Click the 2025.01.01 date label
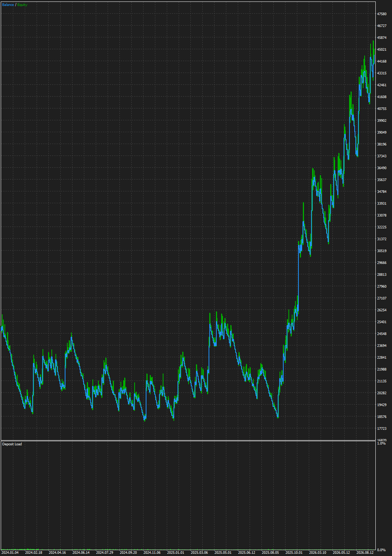This screenshot has height=556, width=392. click(176, 553)
